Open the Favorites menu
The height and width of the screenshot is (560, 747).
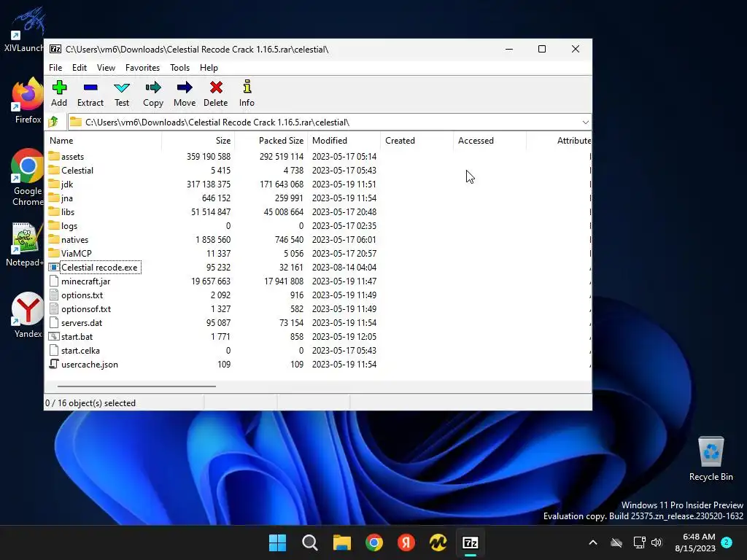pyautogui.click(x=142, y=68)
